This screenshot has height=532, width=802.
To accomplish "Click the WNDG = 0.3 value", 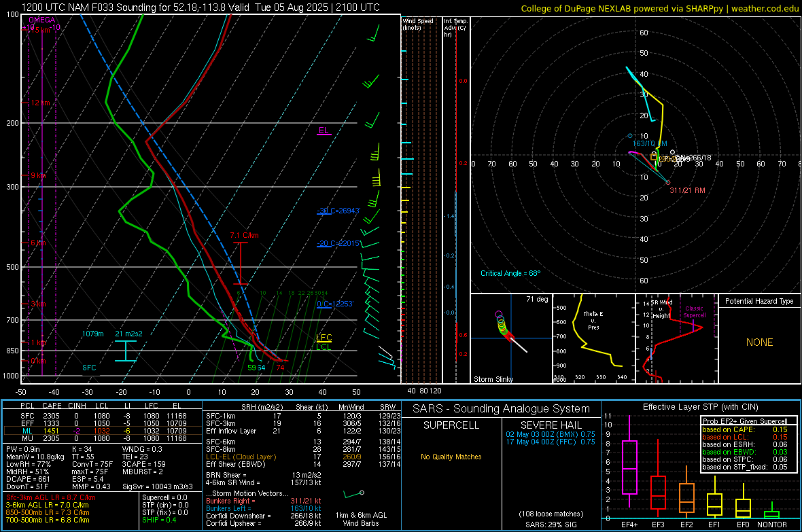I will (x=142, y=449).
